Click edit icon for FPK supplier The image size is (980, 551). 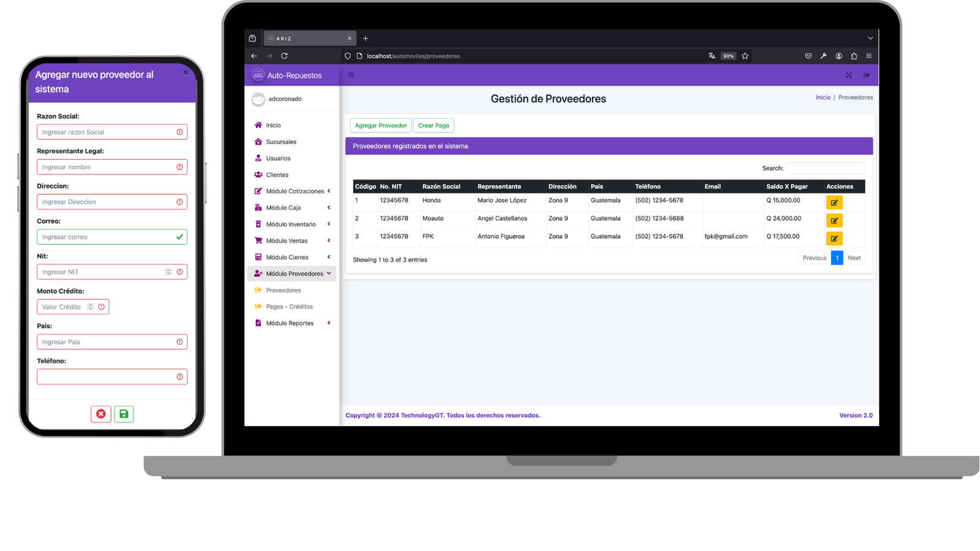point(834,239)
